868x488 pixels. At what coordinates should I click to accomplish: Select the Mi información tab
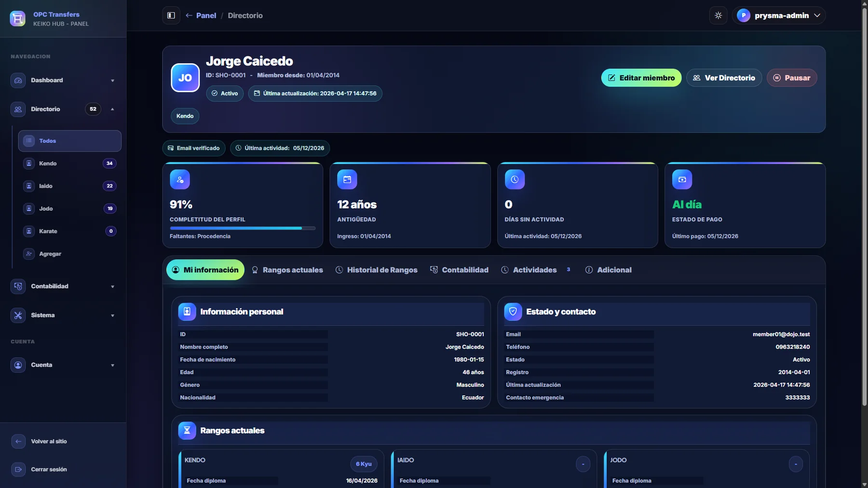205,270
